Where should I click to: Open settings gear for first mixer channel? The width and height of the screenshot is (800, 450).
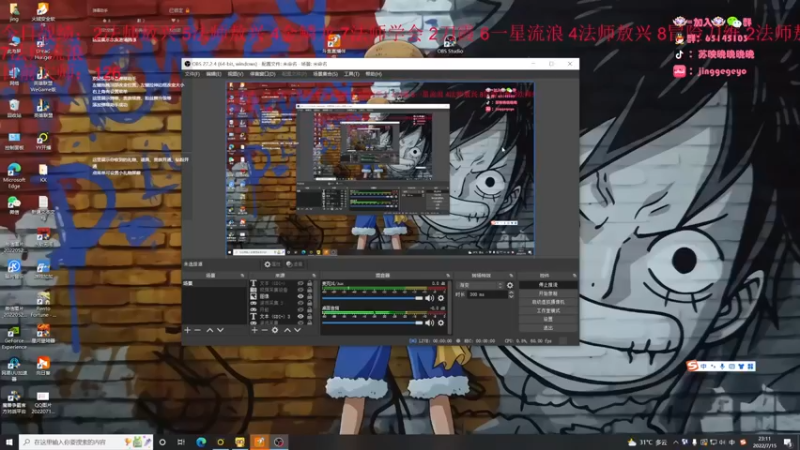[x=441, y=298]
